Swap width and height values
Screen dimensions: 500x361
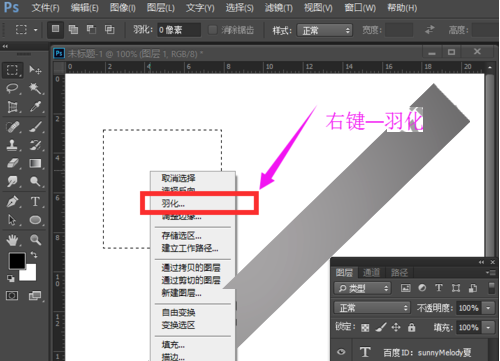tap(430, 30)
